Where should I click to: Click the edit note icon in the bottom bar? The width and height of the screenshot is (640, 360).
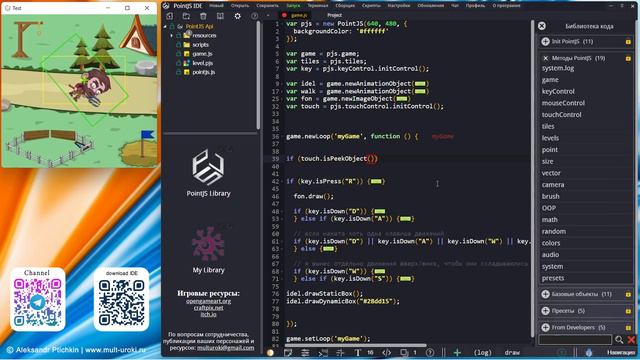tap(288, 352)
